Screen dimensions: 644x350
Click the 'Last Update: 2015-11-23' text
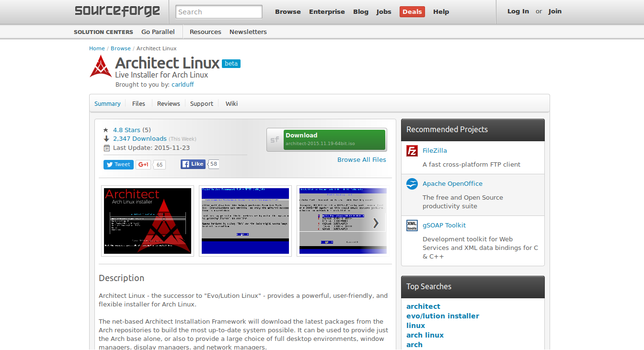(151, 148)
